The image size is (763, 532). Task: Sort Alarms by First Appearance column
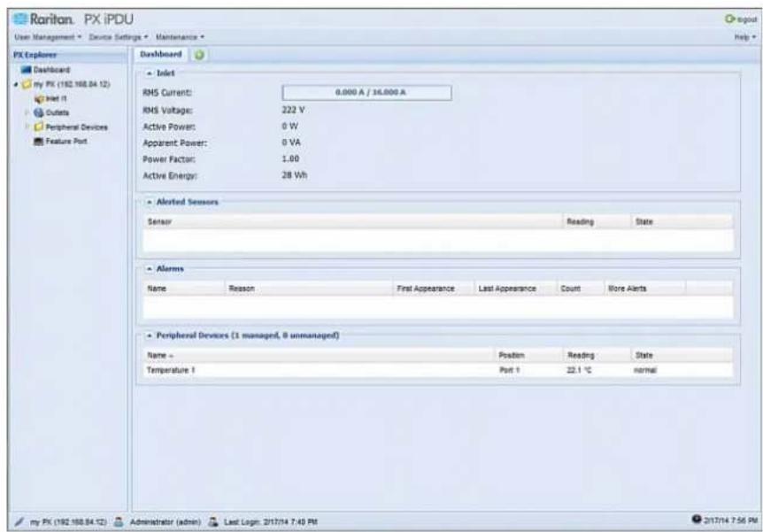point(433,289)
